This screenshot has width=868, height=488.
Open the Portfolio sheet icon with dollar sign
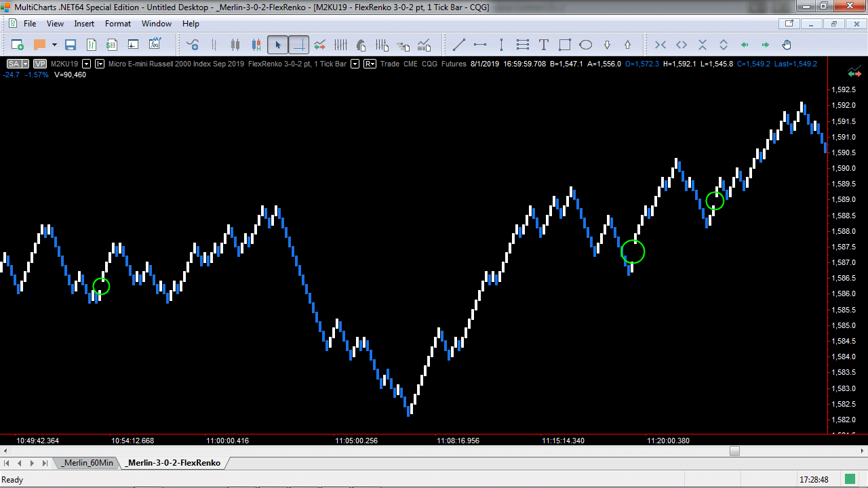pyautogui.click(x=113, y=45)
